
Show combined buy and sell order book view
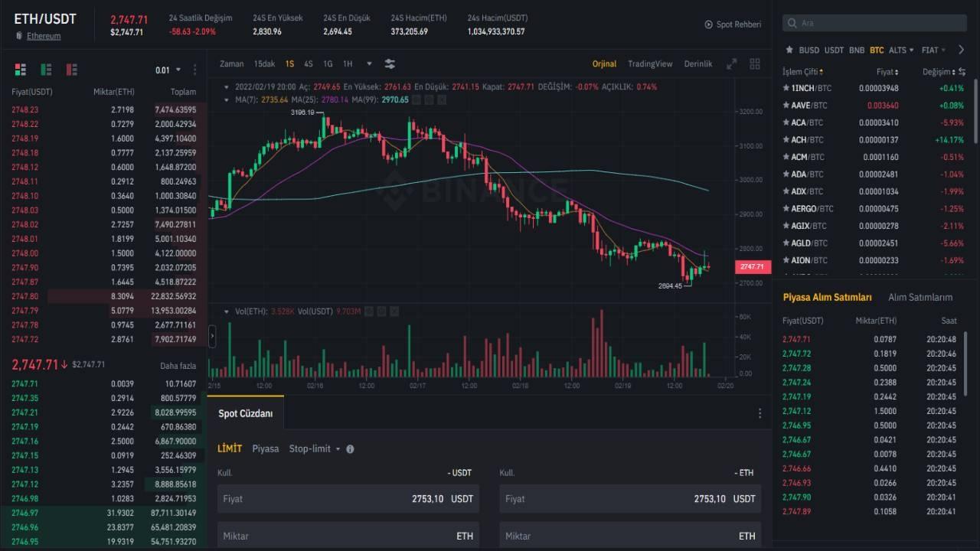click(x=21, y=70)
